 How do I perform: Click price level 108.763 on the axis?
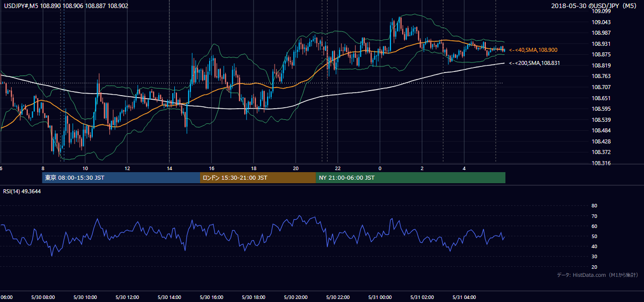[601, 77]
